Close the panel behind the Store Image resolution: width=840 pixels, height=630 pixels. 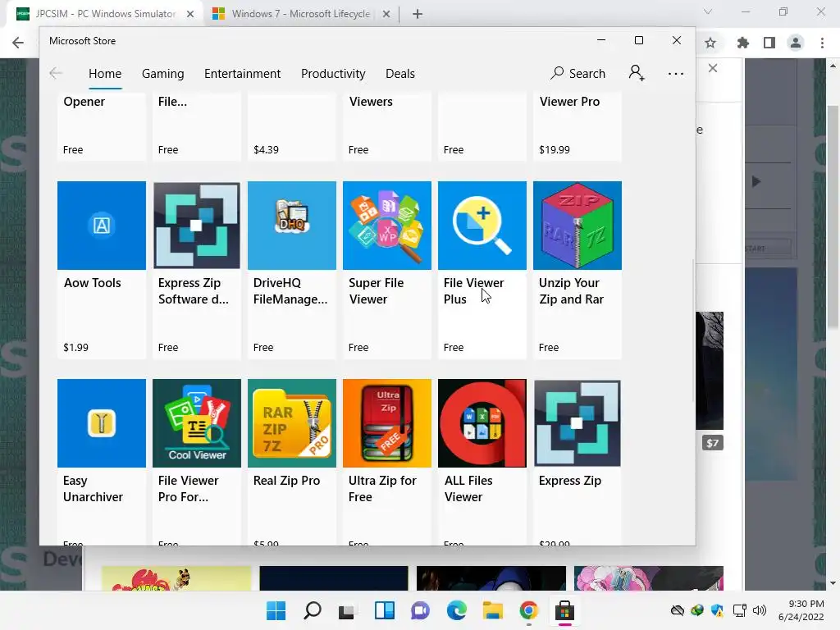(x=713, y=68)
